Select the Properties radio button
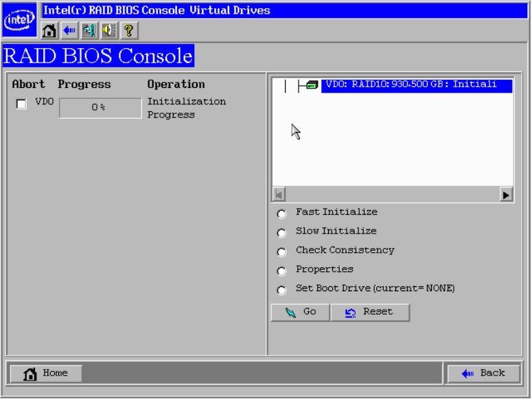Image resolution: width=532 pixels, height=399 pixels. (281, 271)
